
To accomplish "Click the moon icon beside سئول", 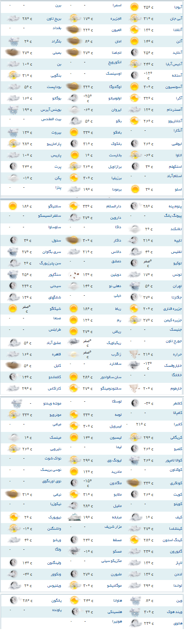I will click(13, 240).
